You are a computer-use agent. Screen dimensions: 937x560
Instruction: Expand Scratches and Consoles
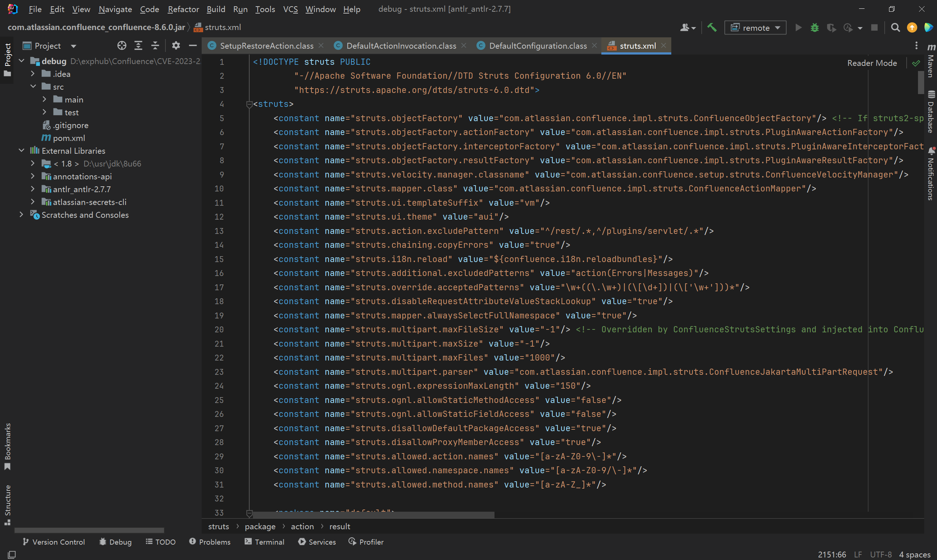click(x=22, y=215)
